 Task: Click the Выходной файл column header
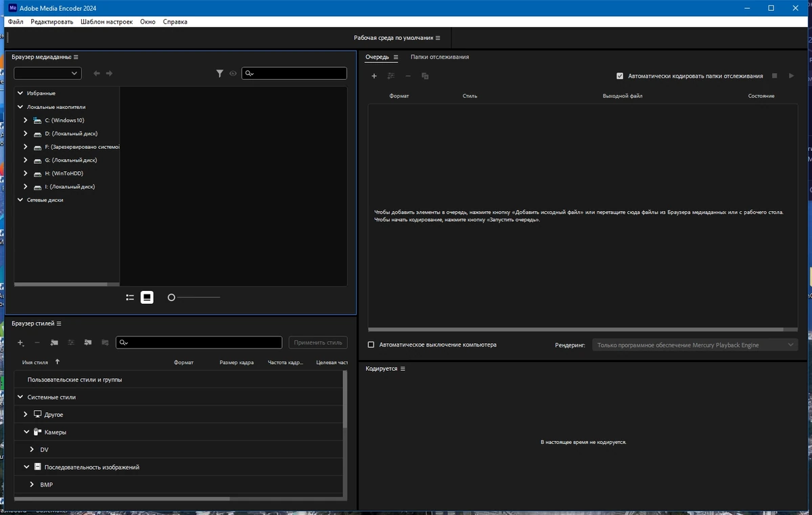coord(623,96)
